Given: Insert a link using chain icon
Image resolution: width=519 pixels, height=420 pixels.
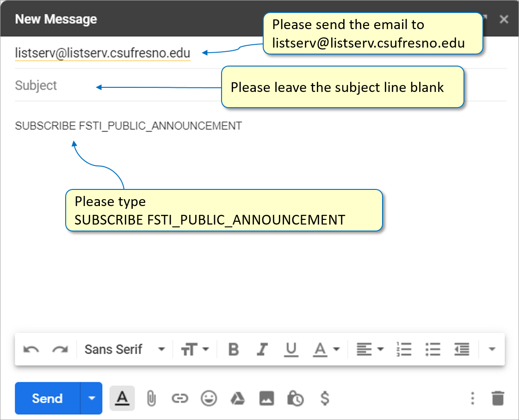Looking at the screenshot, I should tap(179, 398).
